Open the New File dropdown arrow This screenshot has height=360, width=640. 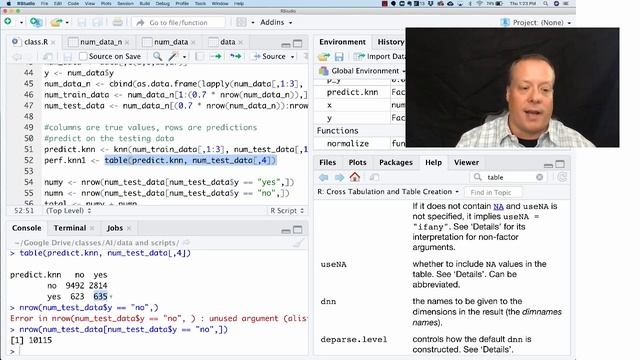pyautogui.click(x=21, y=22)
